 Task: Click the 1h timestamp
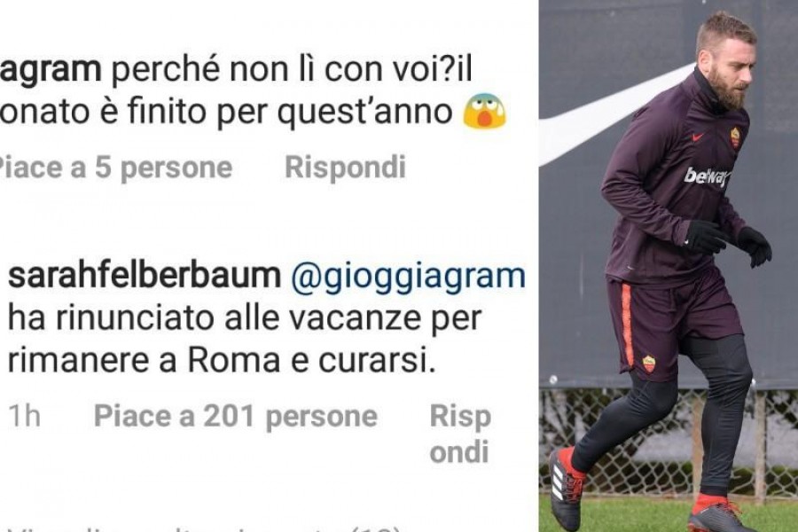[x=25, y=416]
